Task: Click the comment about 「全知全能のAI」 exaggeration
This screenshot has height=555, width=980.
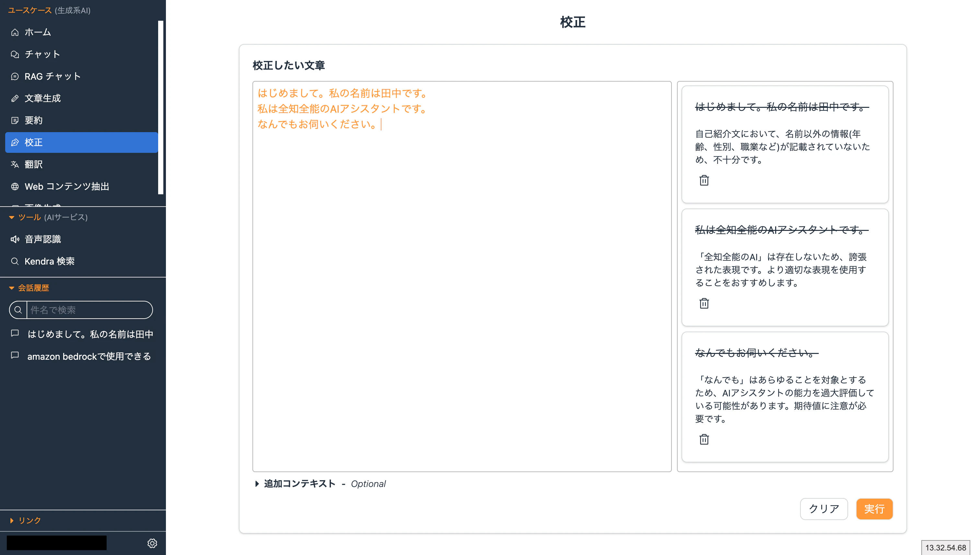Action: 781,270
